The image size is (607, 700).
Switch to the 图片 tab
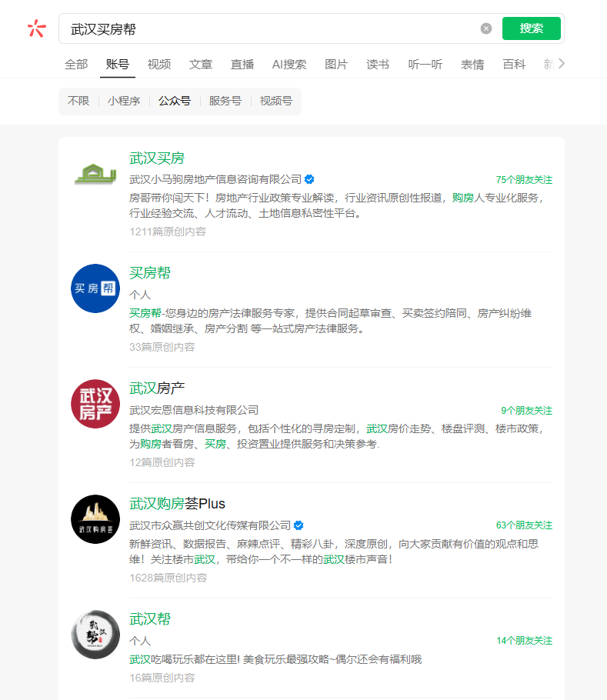[336, 65]
